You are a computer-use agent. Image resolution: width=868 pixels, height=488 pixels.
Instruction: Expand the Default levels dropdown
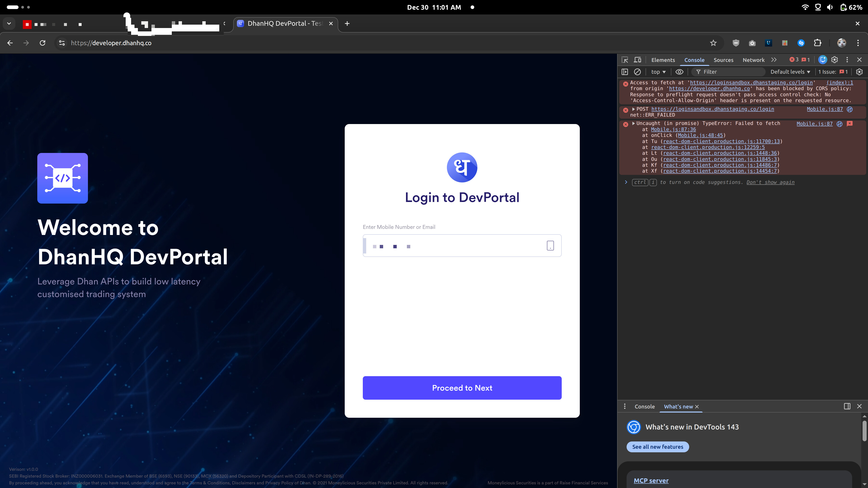click(x=790, y=72)
